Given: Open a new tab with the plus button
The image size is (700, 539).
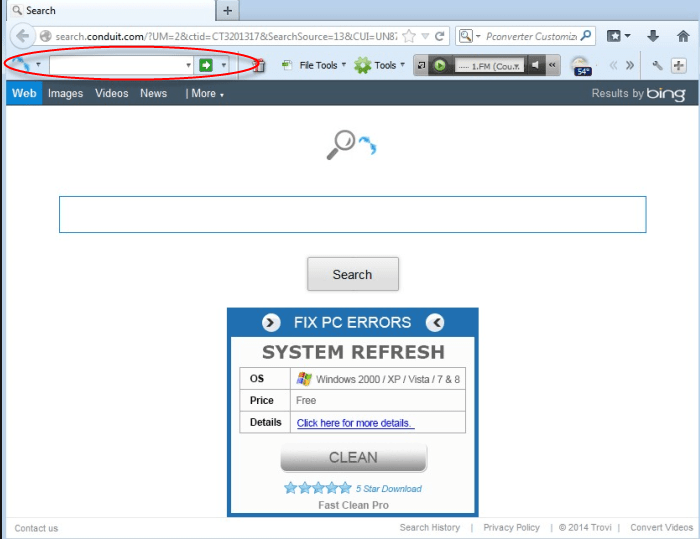Looking at the screenshot, I should [x=228, y=10].
